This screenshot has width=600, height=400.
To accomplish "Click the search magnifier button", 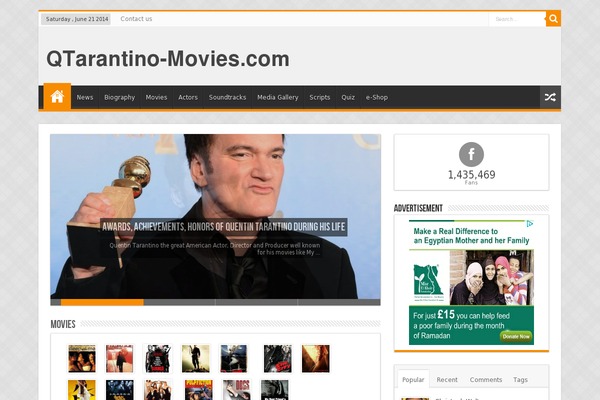I will pos(553,19).
